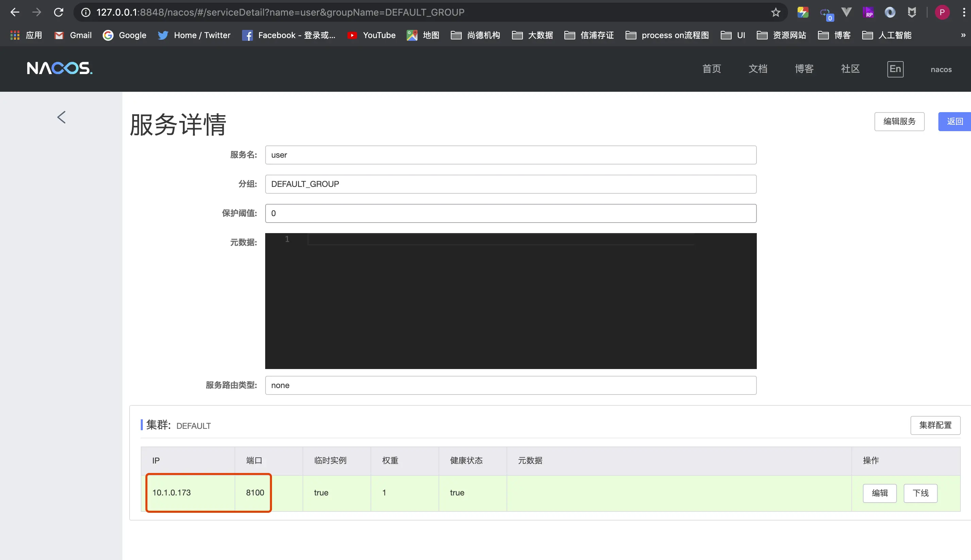This screenshot has height=560, width=971.
Task: Open the 服务路由类型 none dropdown
Action: (x=510, y=385)
